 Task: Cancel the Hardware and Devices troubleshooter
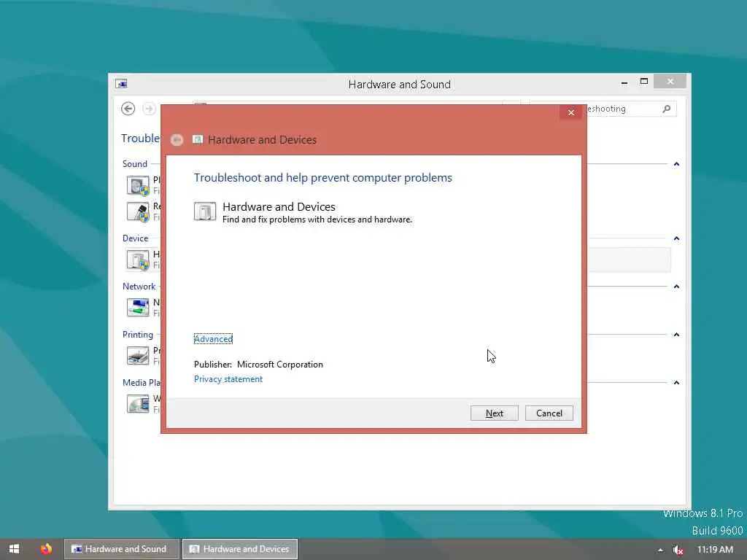[x=549, y=413]
